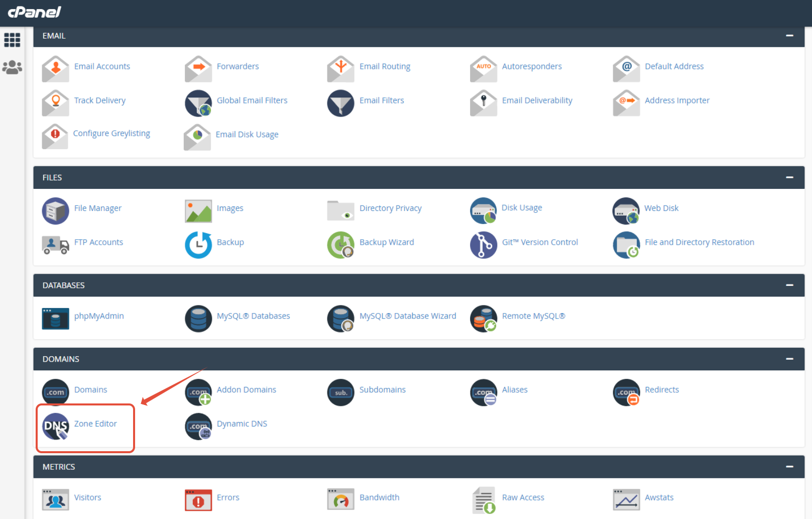812x519 pixels.
Task: Click the DOMAINS section header title
Action: click(61, 359)
